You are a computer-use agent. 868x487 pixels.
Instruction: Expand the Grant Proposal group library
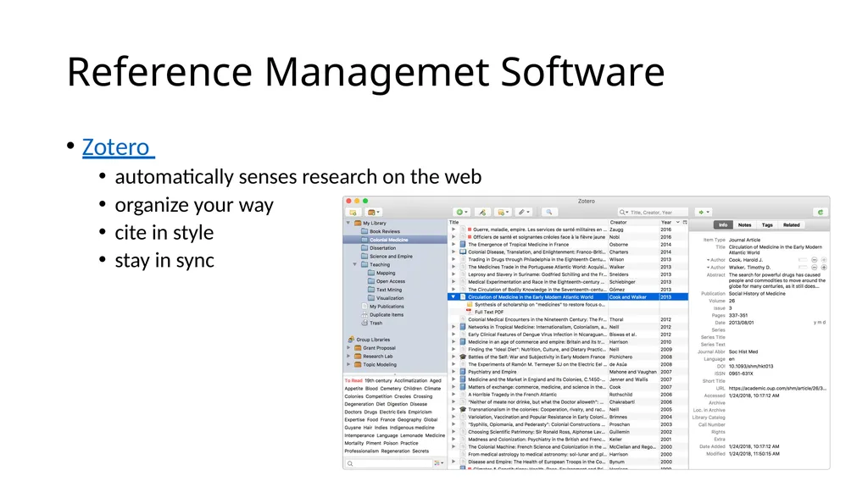coord(348,348)
